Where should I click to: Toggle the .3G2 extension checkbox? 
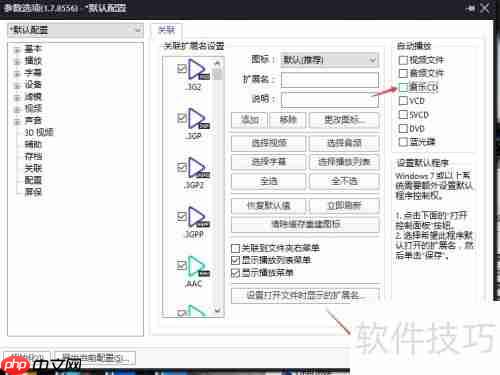pyautogui.click(x=182, y=68)
